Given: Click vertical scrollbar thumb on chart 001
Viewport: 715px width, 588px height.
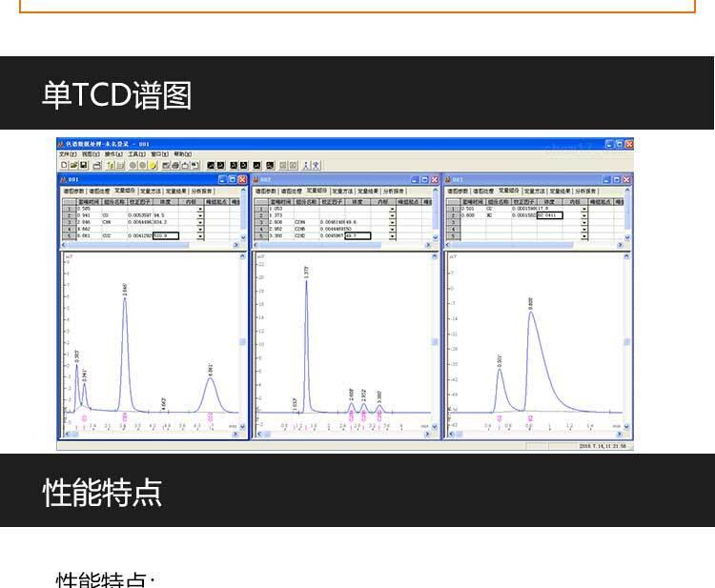Looking at the screenshot, I should 242,341.
